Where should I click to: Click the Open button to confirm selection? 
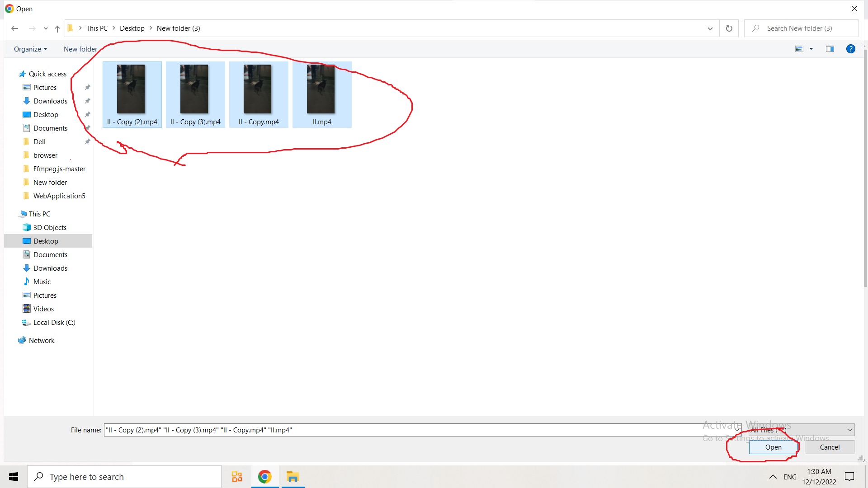pyautogui.click(x=773, y=447)
